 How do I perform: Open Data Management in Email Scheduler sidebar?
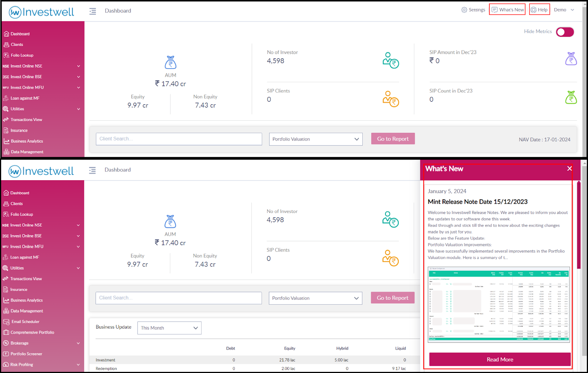[x=23, y=311]
